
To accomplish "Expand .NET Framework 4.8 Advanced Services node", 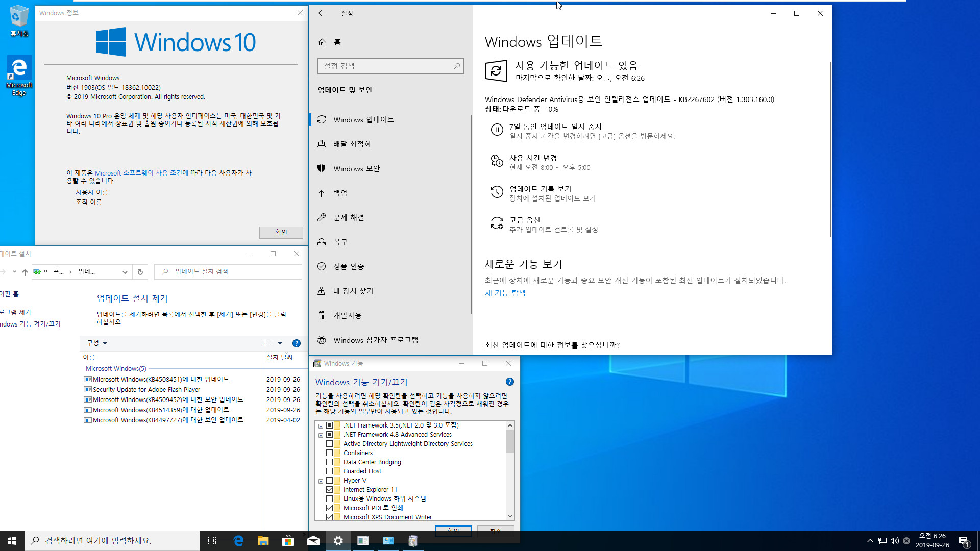I will pyautogui.click(x=321, y=435).
